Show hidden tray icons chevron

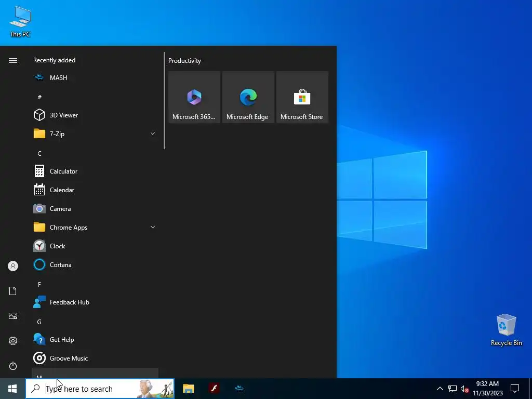click(x=440, y=389)
